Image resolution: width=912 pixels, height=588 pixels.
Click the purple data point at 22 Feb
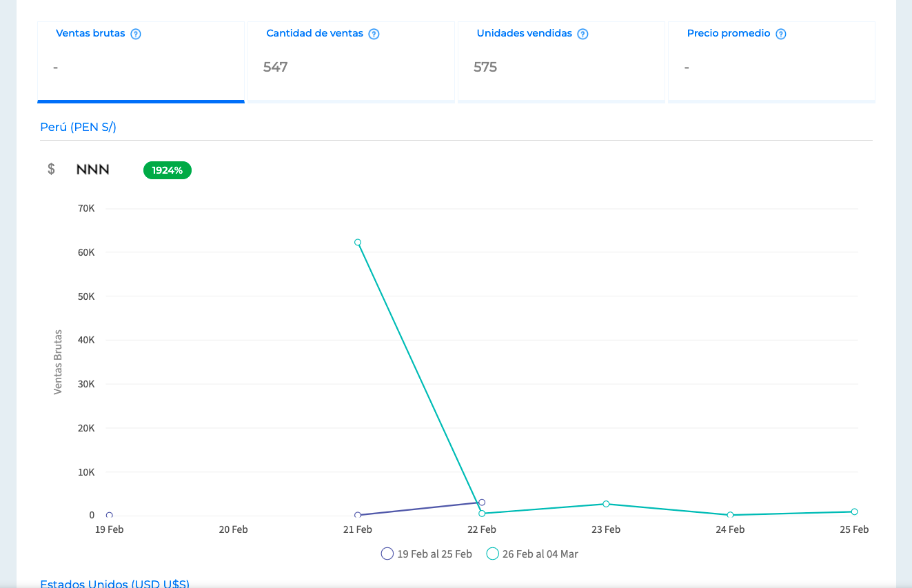(x=482, y=503)
